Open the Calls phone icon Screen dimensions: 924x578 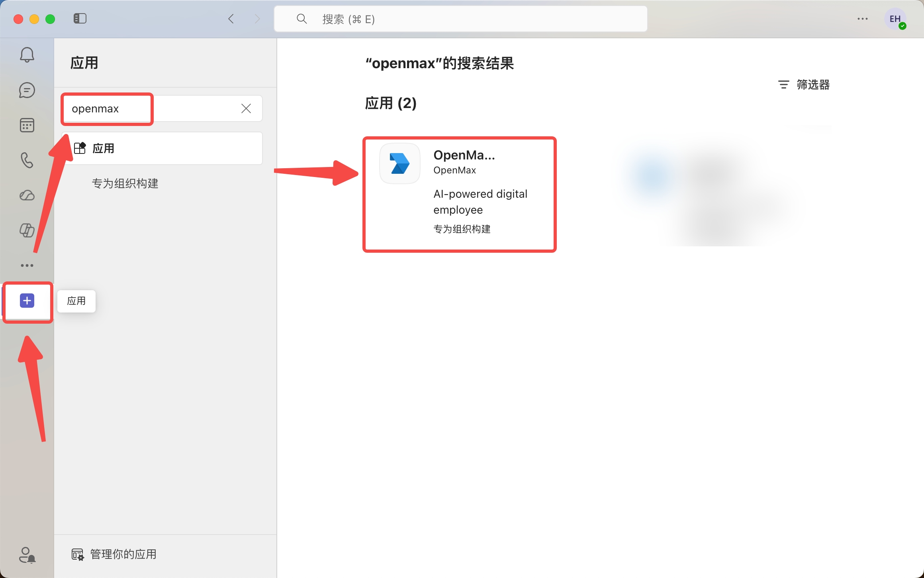(27, 160)
